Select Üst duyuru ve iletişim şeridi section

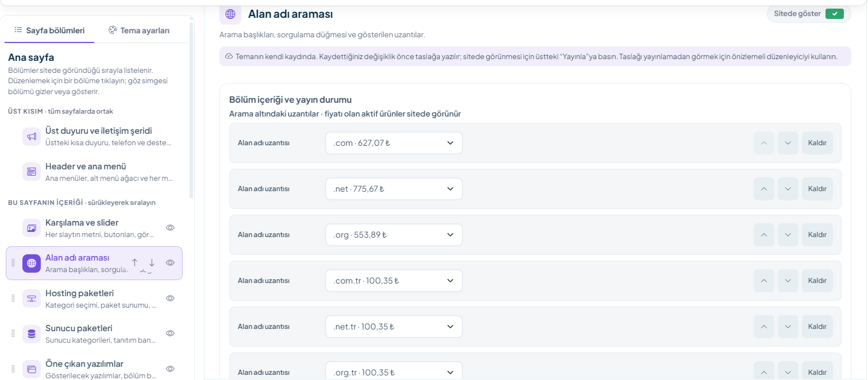94,137
